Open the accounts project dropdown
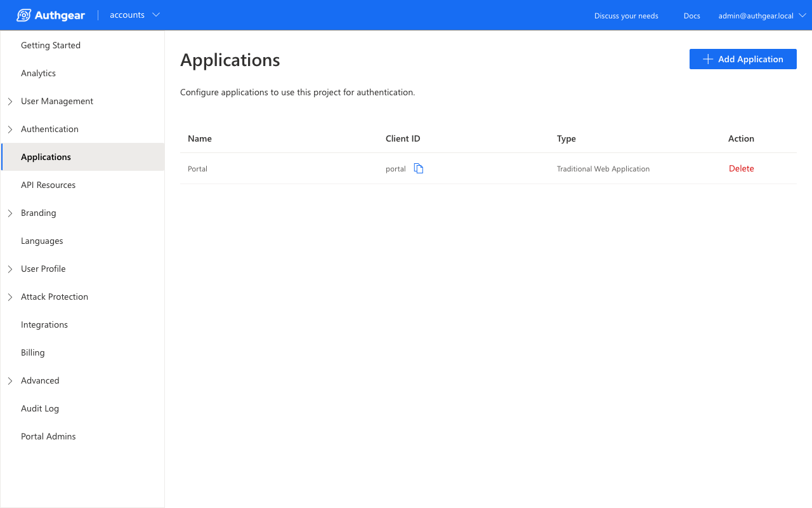Screen dimensions: 812x508 coord(134,15)
